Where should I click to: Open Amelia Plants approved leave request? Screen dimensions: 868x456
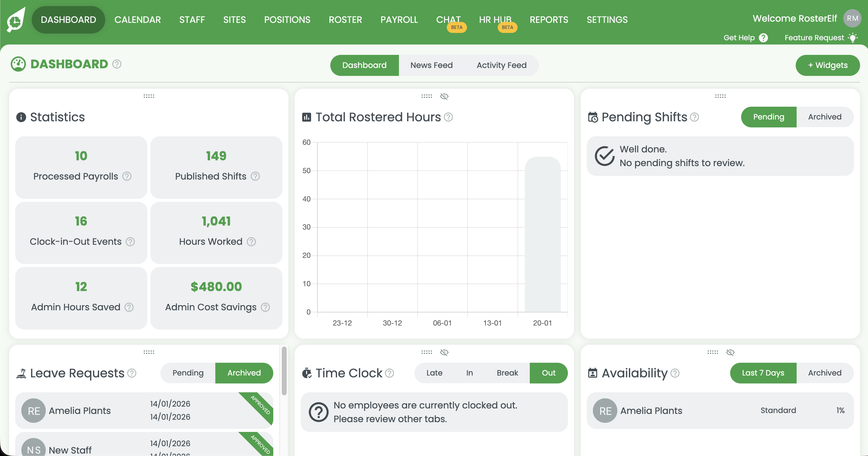pos(144,411)
